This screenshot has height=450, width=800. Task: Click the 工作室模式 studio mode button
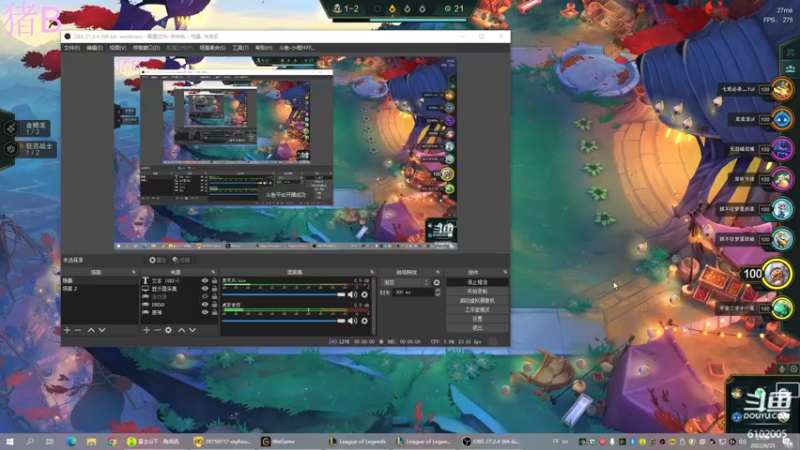tap(477, 310)
